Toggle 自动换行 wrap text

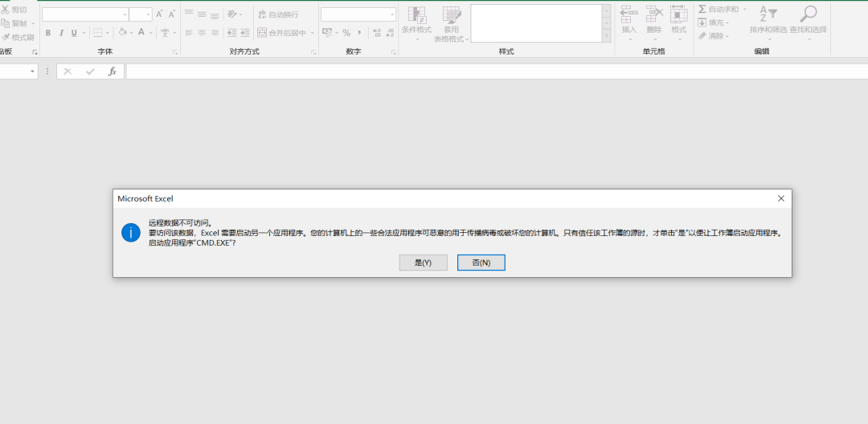(x=278, y=14)
